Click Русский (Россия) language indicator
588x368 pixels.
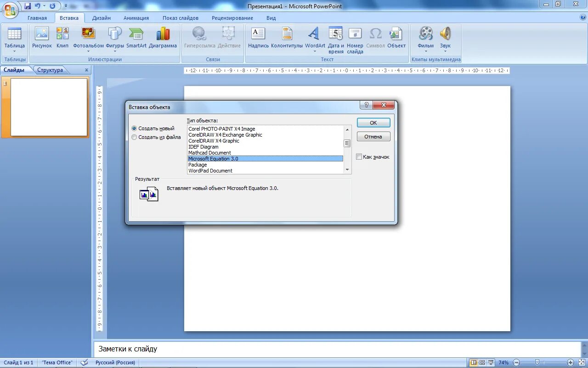pyautogui.click(x=115, y=362)
